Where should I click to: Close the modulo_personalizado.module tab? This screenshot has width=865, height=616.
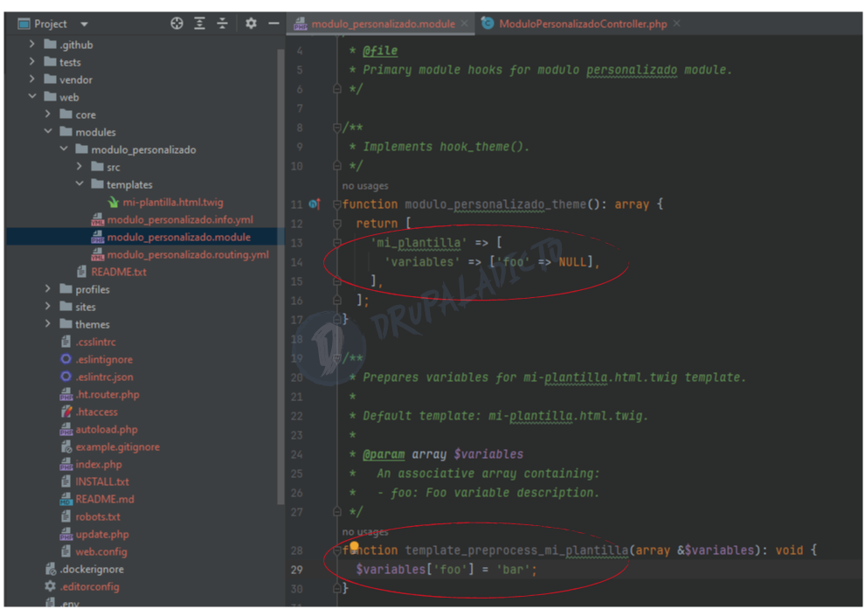[465, 24]
